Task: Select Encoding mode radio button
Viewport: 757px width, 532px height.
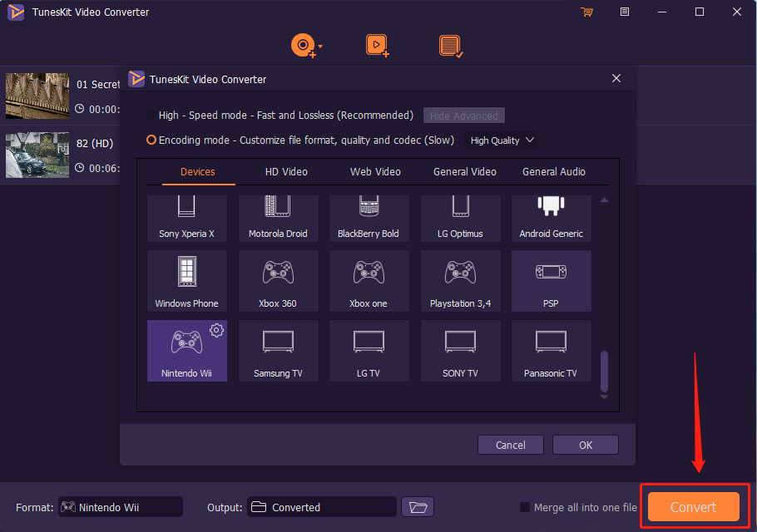Action: tap(151, 140)
